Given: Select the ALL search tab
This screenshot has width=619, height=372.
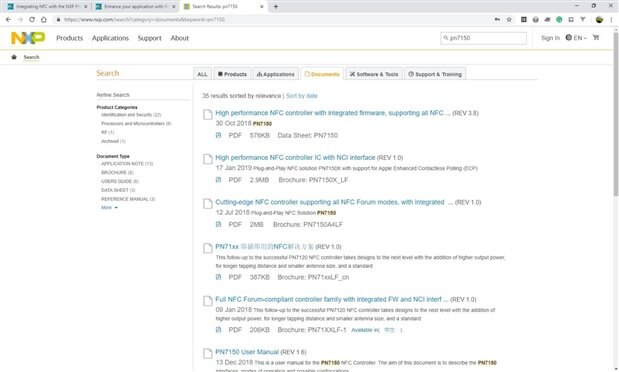Looking at the screenshot, I should (203, 74).
